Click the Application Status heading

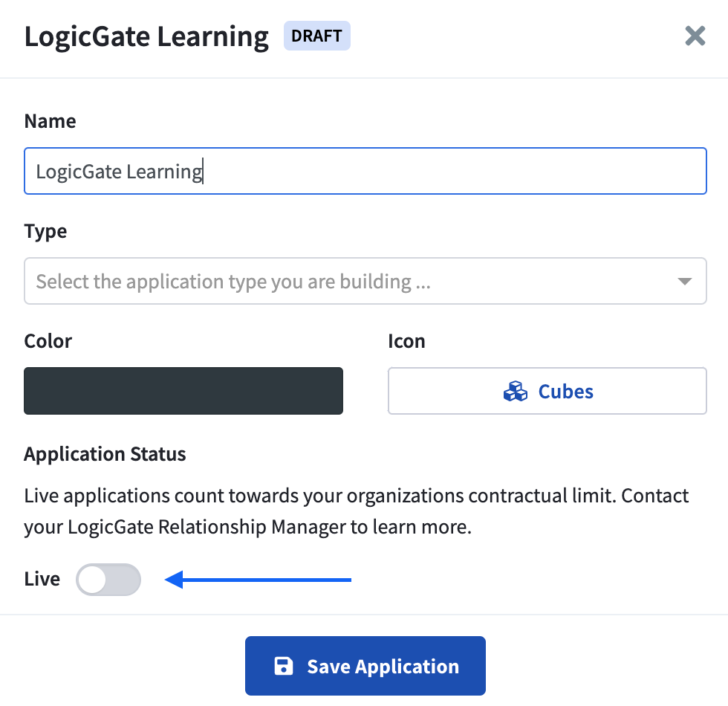(x=105, y=454)
